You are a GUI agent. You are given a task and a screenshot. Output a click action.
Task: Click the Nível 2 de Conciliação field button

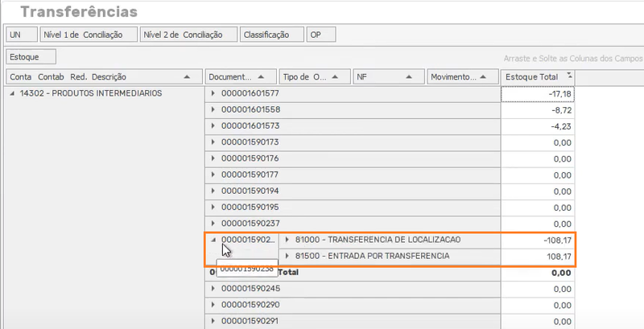[188, 35]
